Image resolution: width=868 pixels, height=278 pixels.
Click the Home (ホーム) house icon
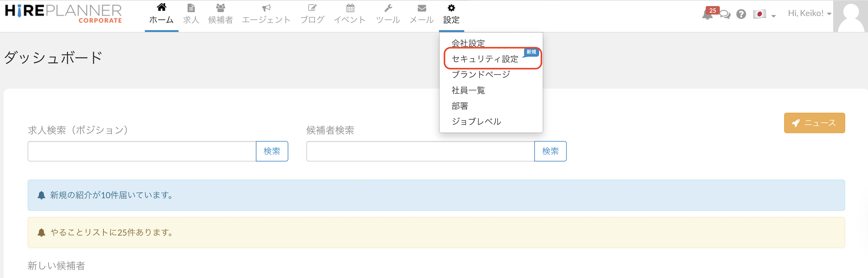[161, 7]
